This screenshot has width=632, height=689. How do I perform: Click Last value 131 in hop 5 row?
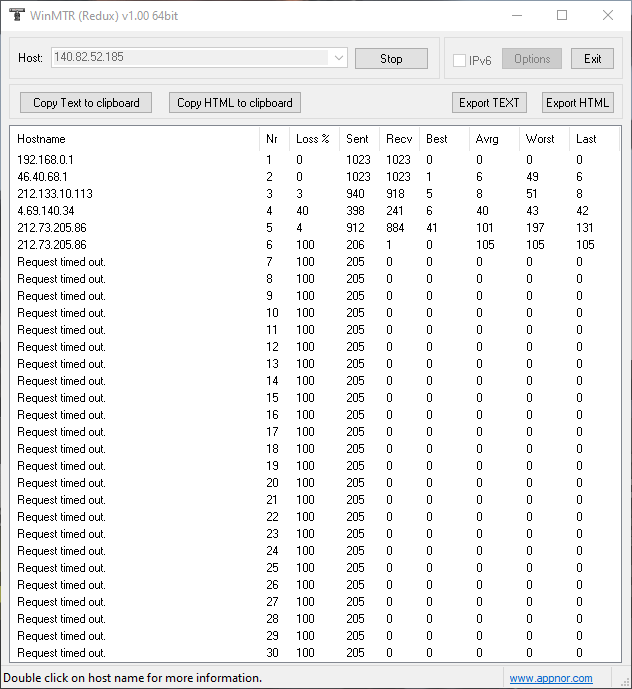(x=585, y=228)
